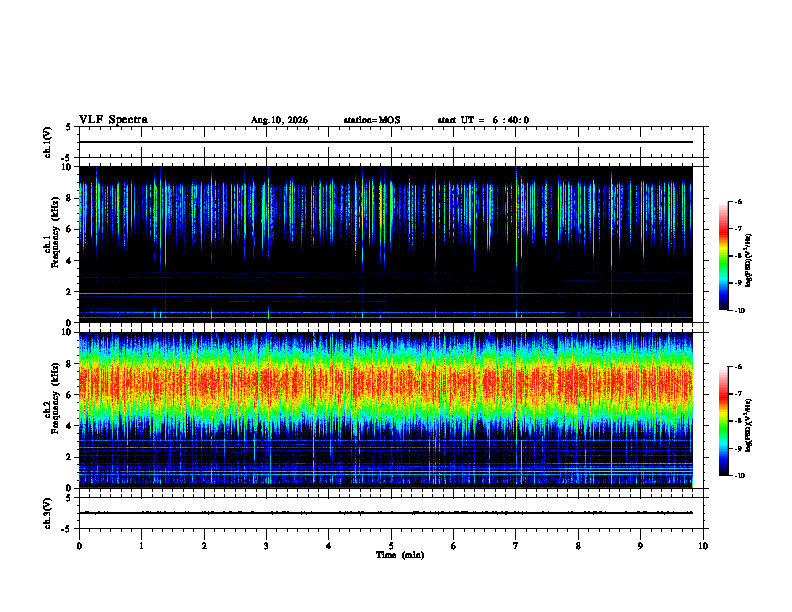Click the "9" tick label on Time axis
This screenshot has height=612, width=792.
[x=640, y=546]
